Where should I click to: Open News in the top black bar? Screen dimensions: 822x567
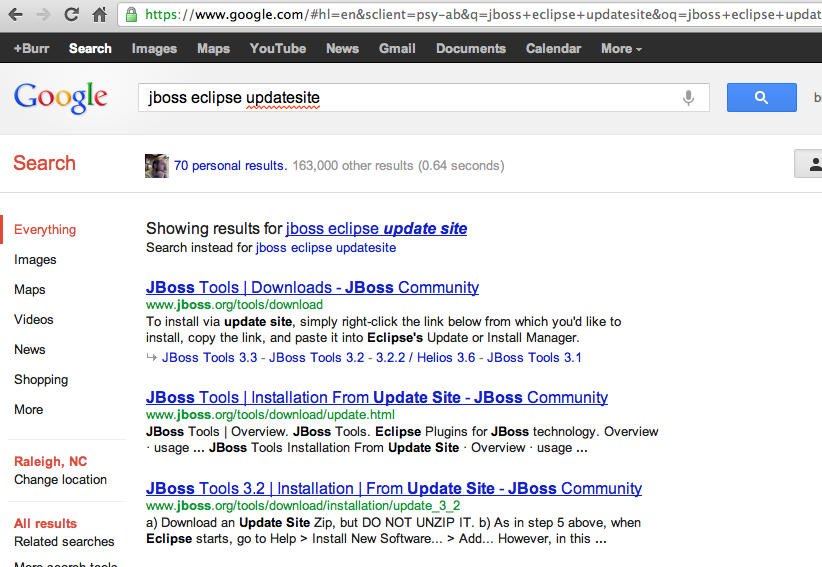tap(342, 48)
